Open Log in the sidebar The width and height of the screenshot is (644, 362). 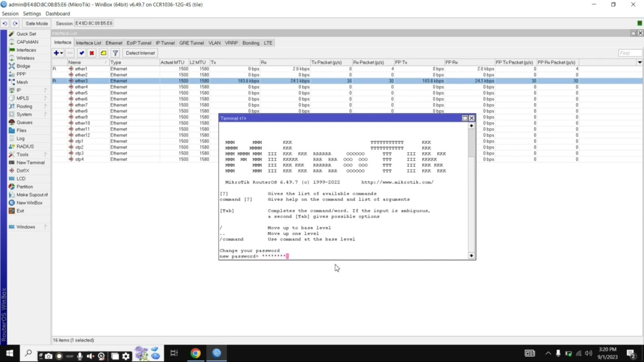pos(20,139)
